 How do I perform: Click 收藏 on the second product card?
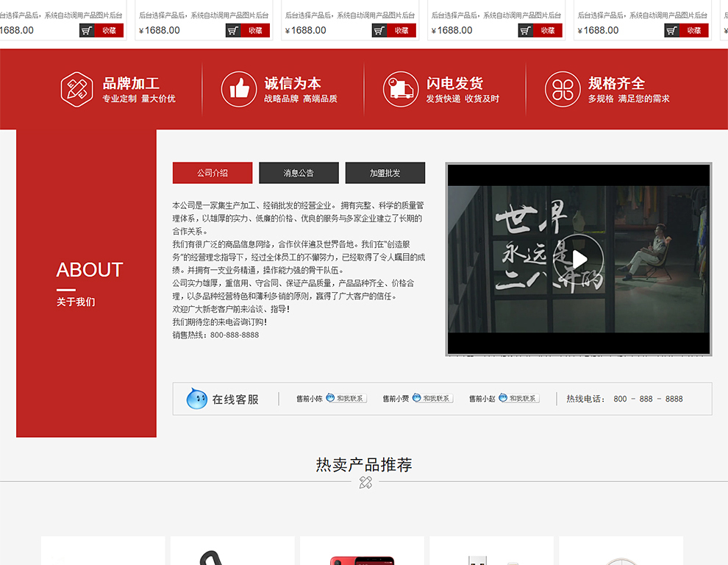point(255,31)
